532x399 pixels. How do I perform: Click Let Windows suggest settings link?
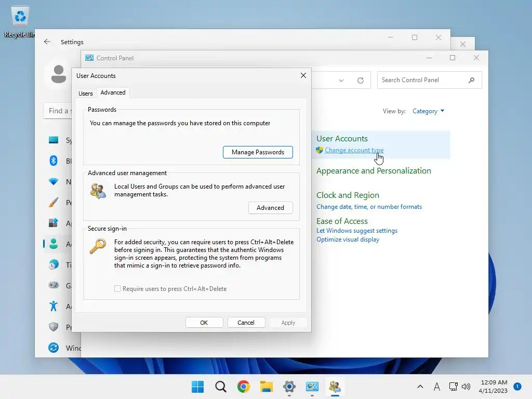click(x=356, y=230)
